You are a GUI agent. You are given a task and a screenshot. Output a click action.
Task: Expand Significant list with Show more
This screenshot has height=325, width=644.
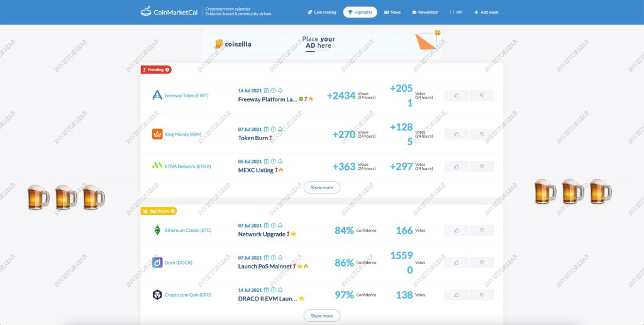[x=321, y=316]
